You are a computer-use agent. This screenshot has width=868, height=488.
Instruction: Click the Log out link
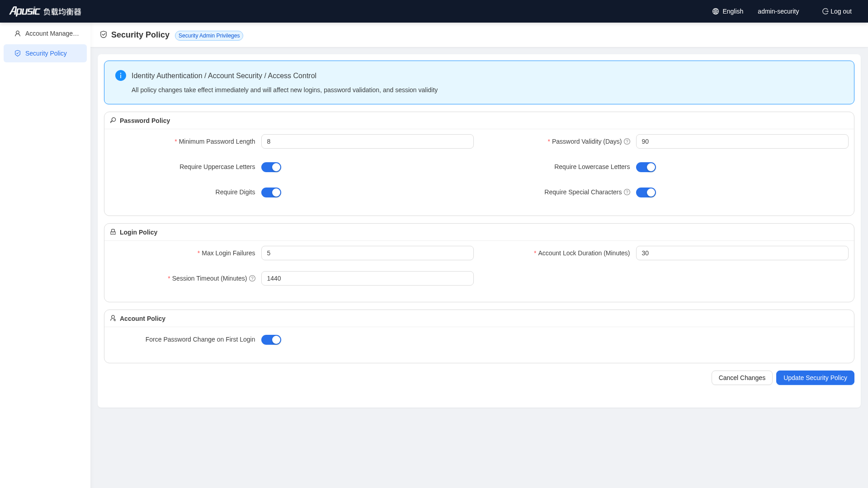pos(837,11)
